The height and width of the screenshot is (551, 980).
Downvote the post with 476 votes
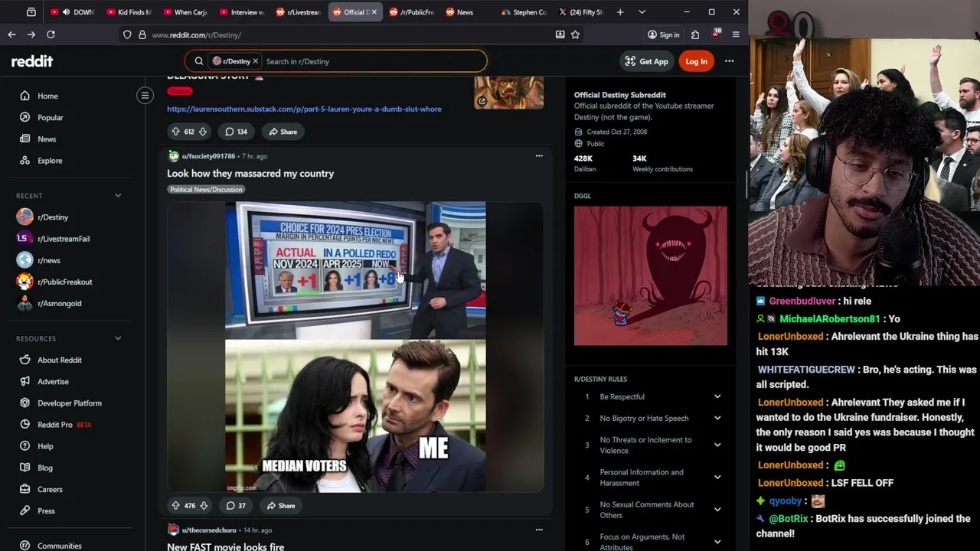(x=204, y=506)
